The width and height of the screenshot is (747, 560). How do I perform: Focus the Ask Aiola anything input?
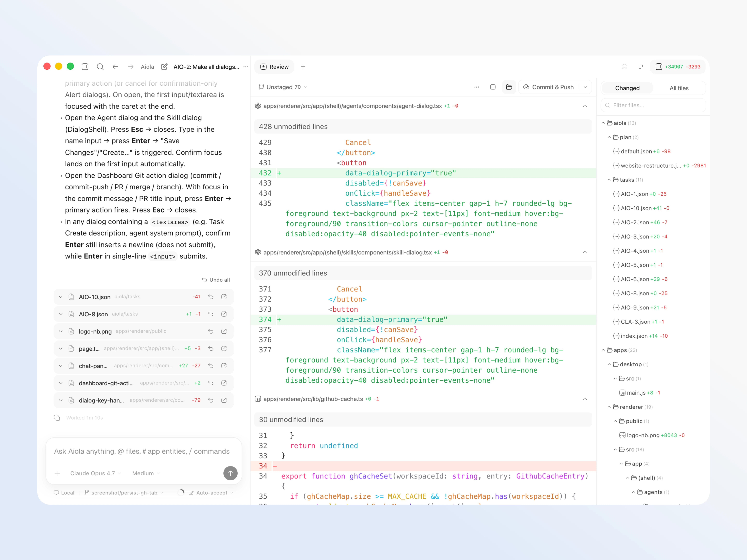tap(142, 451)
